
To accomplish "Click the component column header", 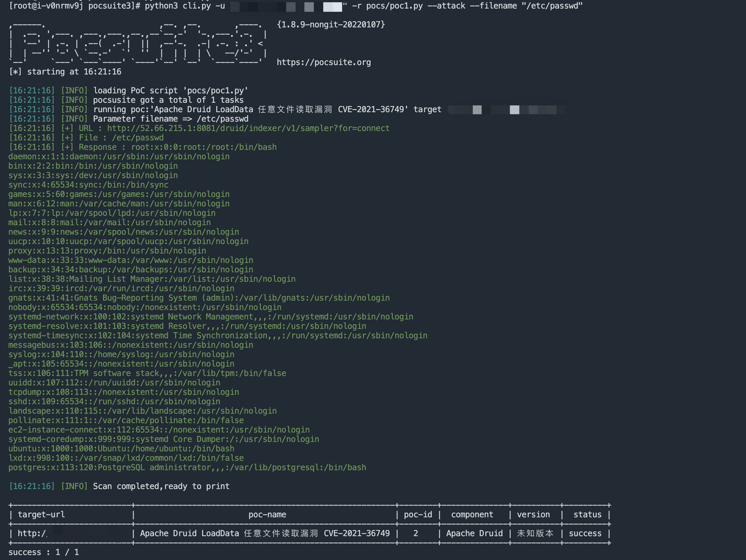I will click(x=472, y=514).
